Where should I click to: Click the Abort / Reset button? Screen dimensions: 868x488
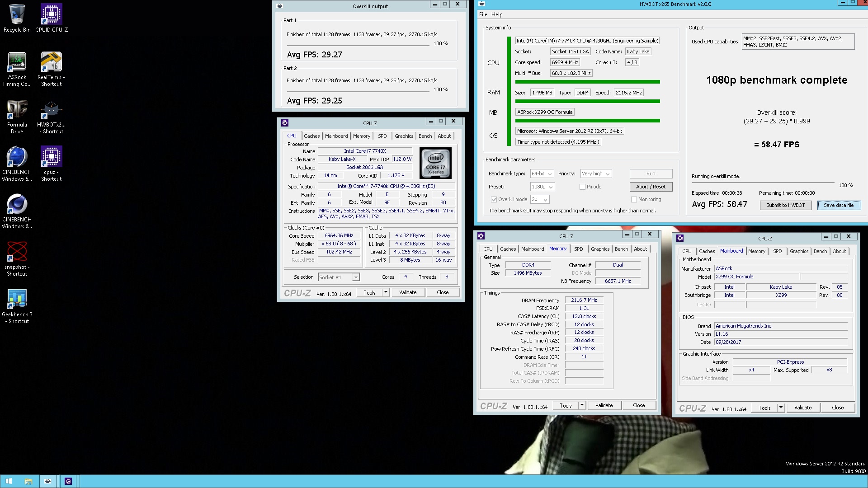pyautogui.click(x=651, y=187)
